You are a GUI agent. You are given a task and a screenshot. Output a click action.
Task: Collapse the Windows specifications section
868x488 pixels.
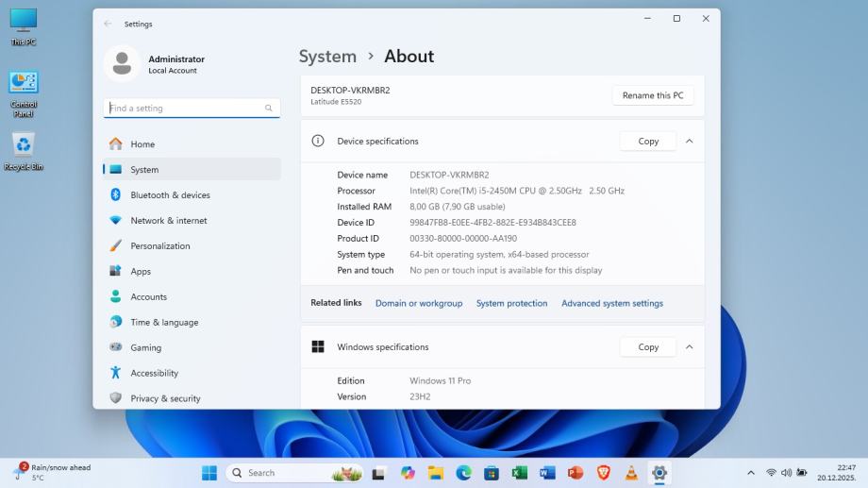point(689,347)
